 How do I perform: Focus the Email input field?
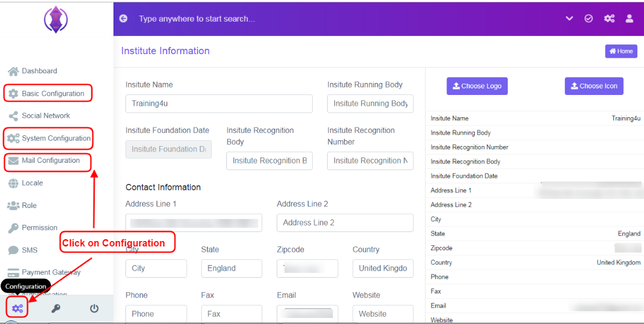tap(308, 314)
